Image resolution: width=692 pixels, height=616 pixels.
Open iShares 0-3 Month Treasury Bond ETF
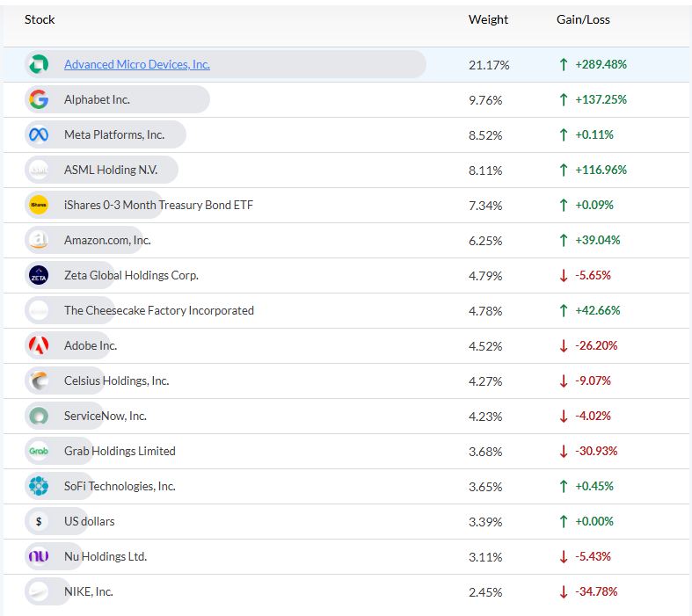point(159,205)
